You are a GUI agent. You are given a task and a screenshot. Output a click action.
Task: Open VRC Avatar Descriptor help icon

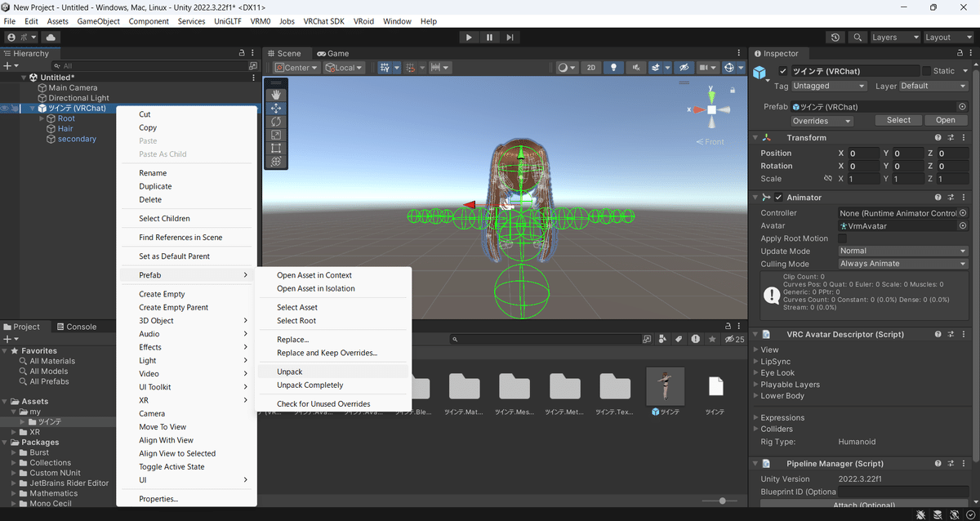(938, 335)
